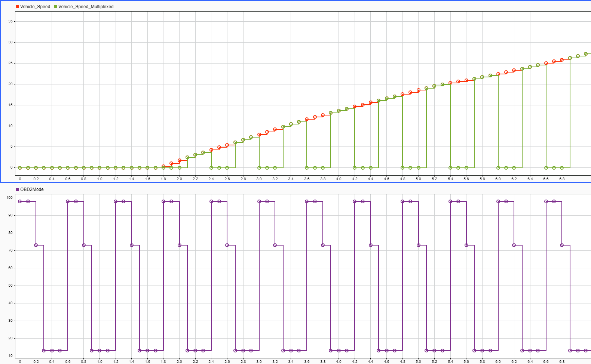Image resolution: width=591 pixels, height=364 pixels.
Task: Click the 6.8 tick on lower plot x-axis
Action: (562, 361)
